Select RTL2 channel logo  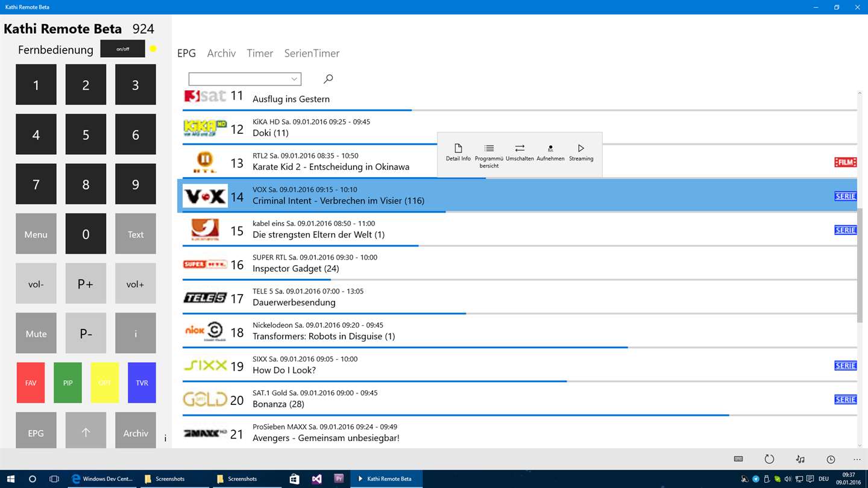point(205,162)
